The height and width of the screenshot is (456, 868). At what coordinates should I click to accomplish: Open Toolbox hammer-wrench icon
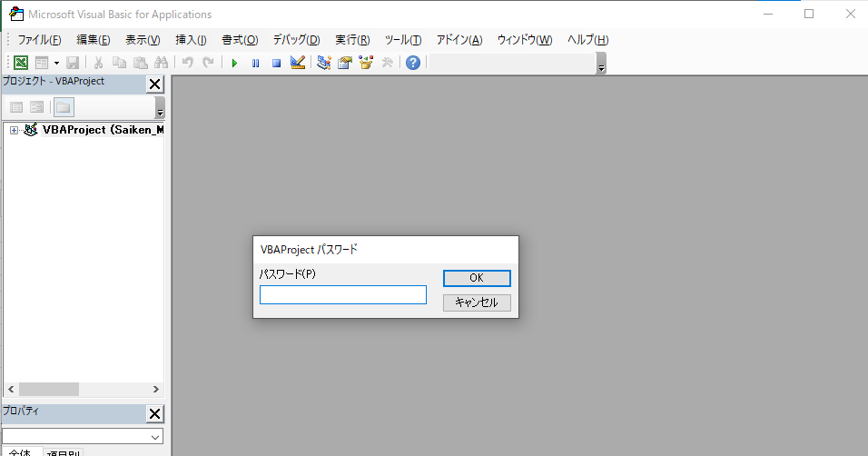pos(387,63)
